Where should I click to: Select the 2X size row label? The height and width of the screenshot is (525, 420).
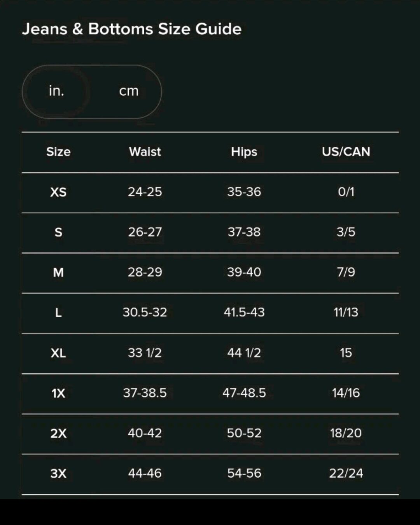tap(58, 434)
